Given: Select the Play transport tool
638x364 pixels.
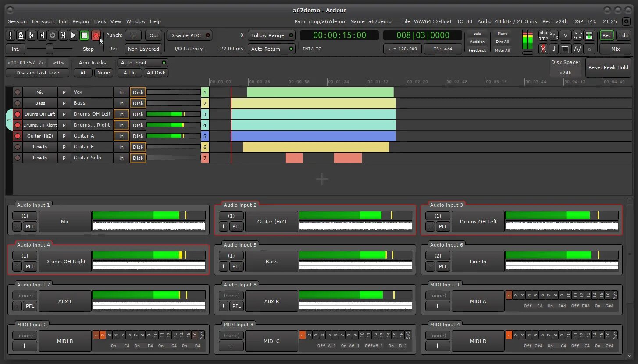Looking at the screenshot, I should [x=73, y=35].
